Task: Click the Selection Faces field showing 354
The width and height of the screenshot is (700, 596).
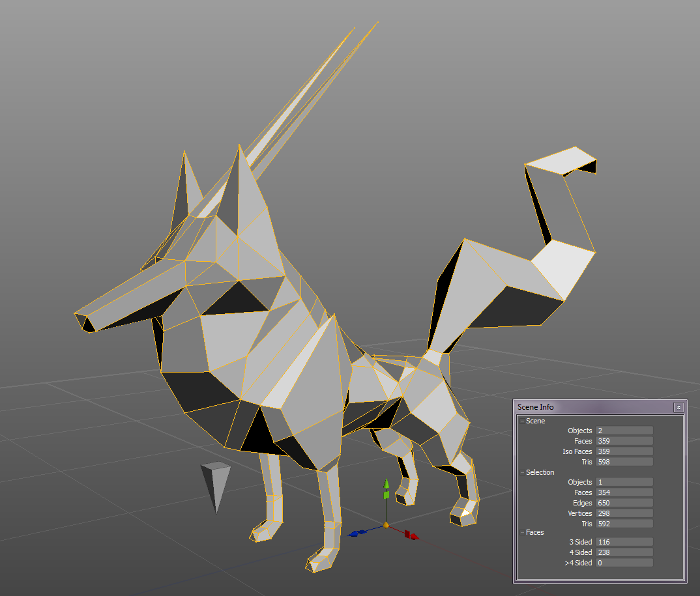Action: 624,492
